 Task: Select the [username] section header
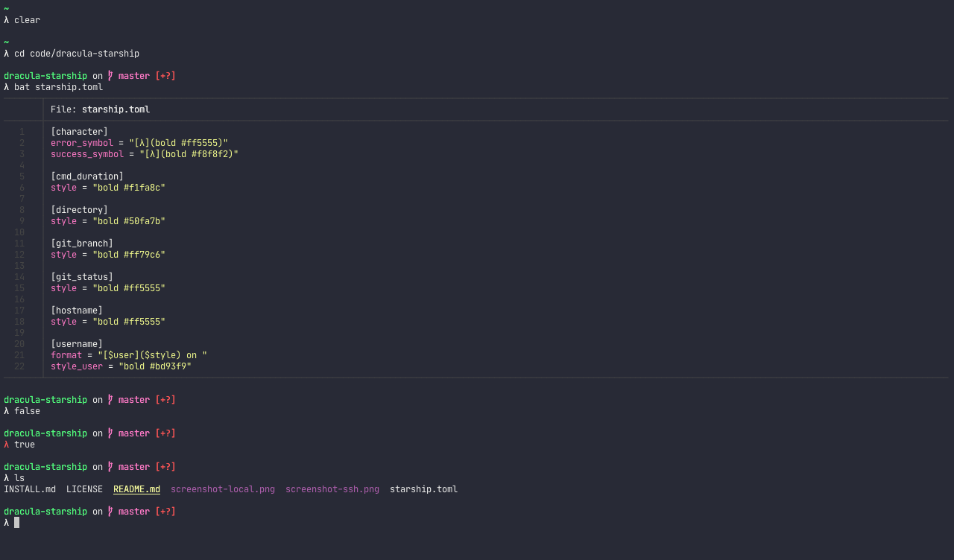[x=77, y=344]
